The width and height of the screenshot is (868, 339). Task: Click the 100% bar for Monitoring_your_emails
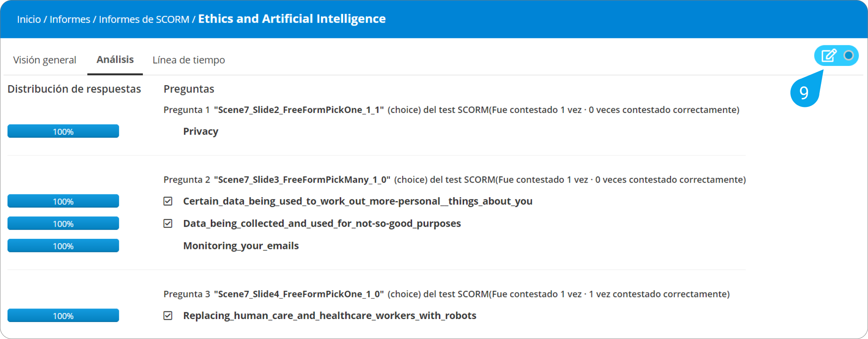[x=63, y=246]
